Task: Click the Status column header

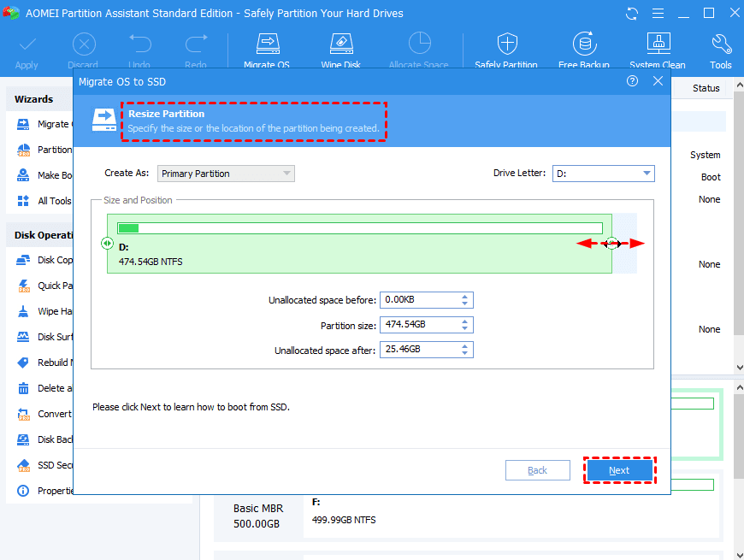Action: [706, 88]
